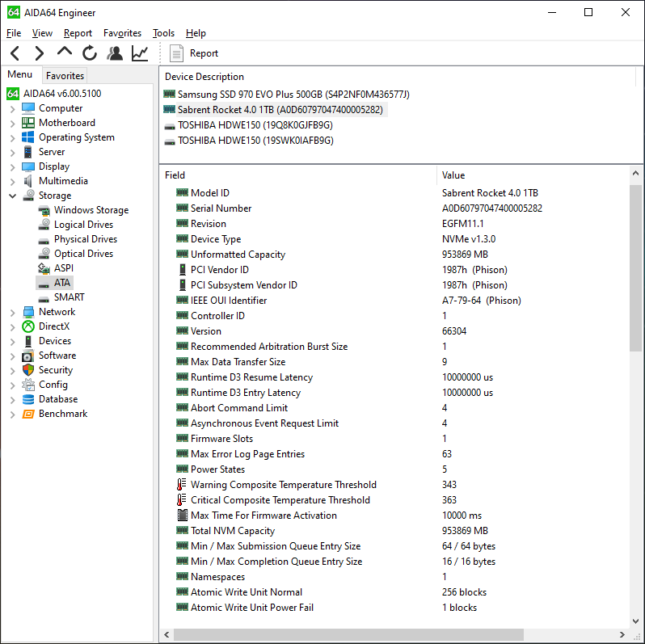Click the Storage disk icon
The image size is (645, 644).
coord(28,195)
